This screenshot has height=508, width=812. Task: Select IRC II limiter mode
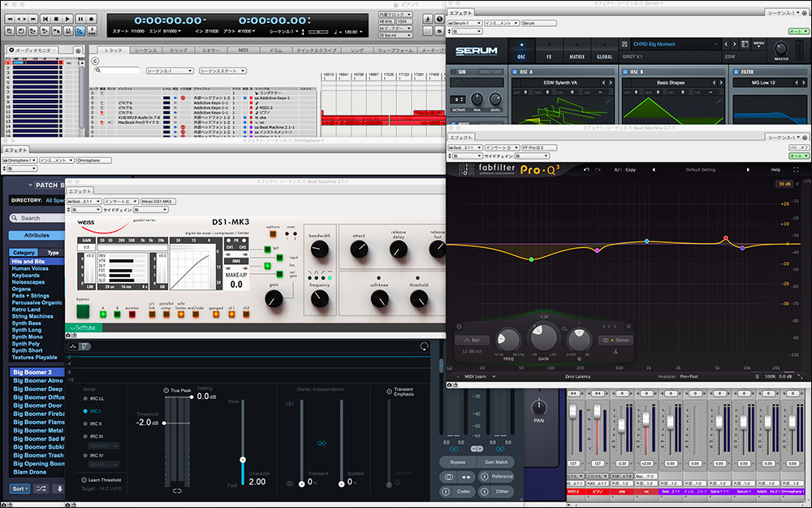click(93, 423)
